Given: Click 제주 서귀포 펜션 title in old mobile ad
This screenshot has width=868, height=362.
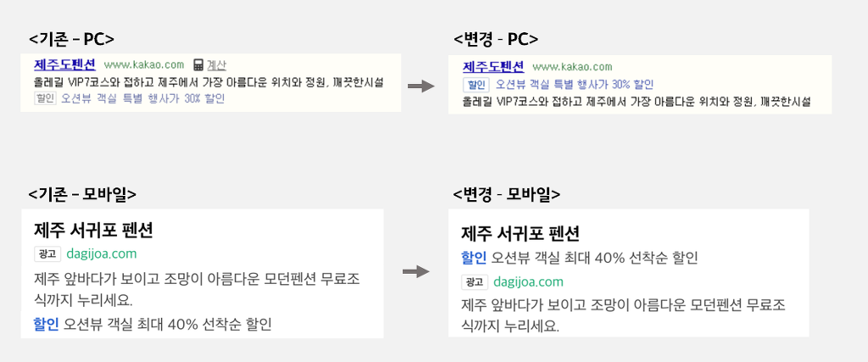Looking at the screenshot, I should click(93, 230).
